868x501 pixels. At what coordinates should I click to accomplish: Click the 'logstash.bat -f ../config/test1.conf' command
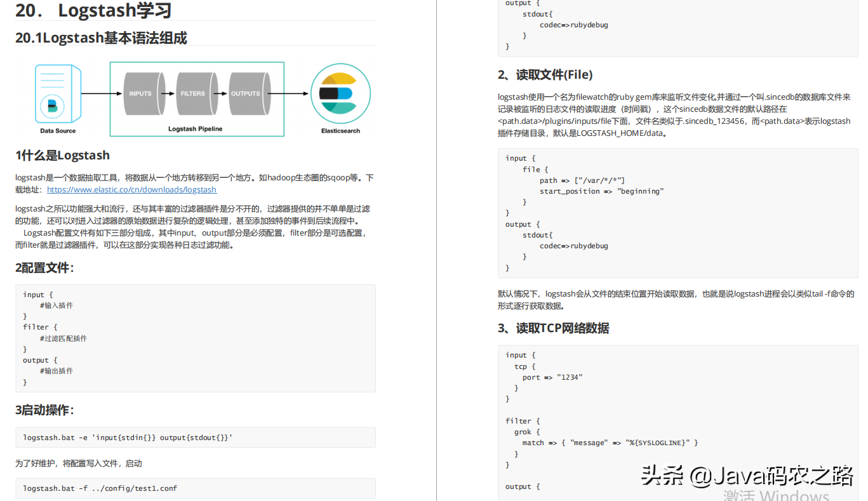pos(100,488)
